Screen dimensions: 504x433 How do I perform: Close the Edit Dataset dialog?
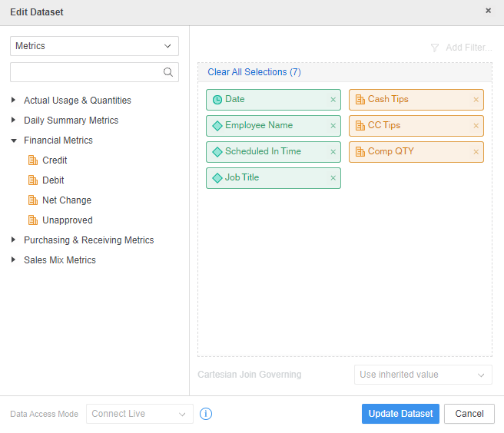pos(489,11)
